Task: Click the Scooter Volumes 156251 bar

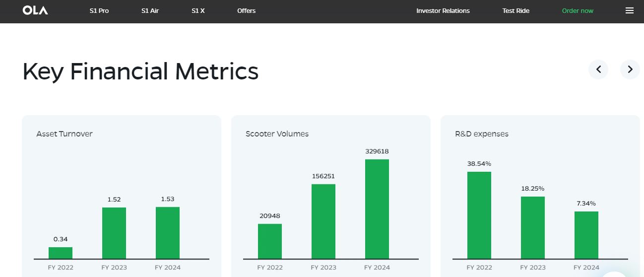Action: [x=323, y=221]
